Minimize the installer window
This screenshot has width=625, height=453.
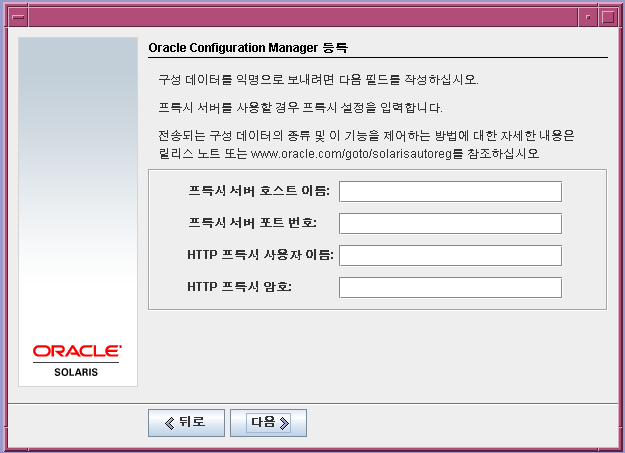coord(588,17)
